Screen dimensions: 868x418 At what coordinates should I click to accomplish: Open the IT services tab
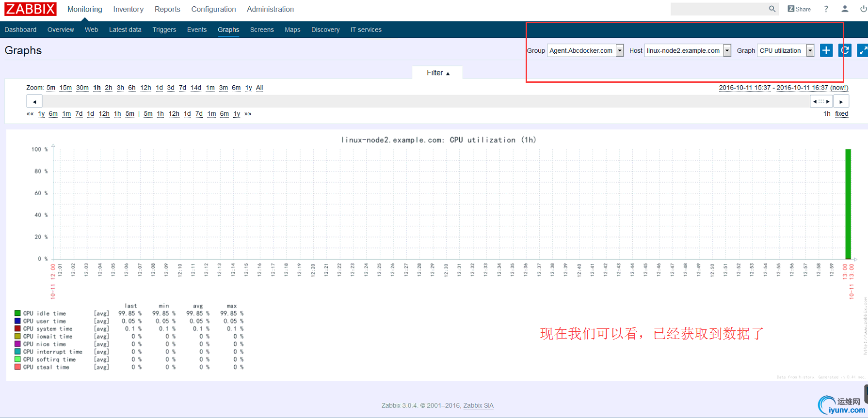[366, 30]
